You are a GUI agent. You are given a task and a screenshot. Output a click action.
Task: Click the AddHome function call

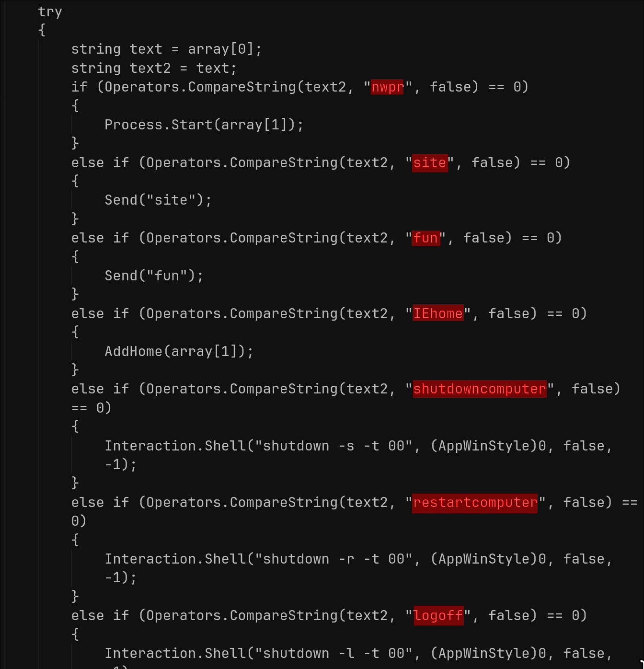coord(134,352)
